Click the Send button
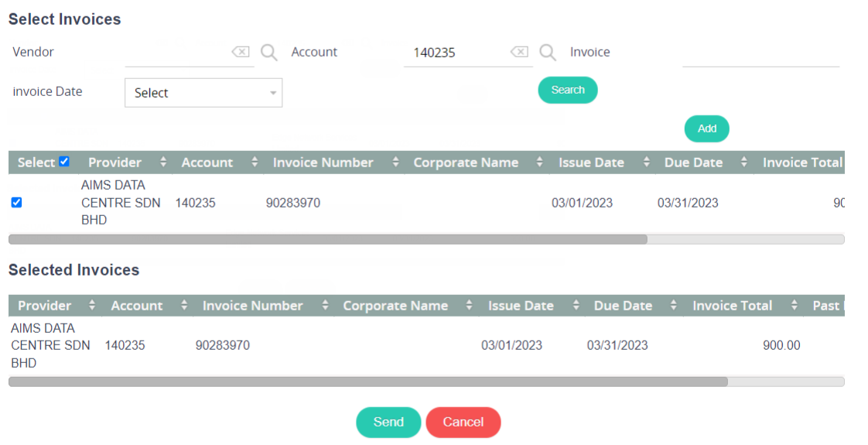This screenshot has width=868, height=445. click(388, 423)
